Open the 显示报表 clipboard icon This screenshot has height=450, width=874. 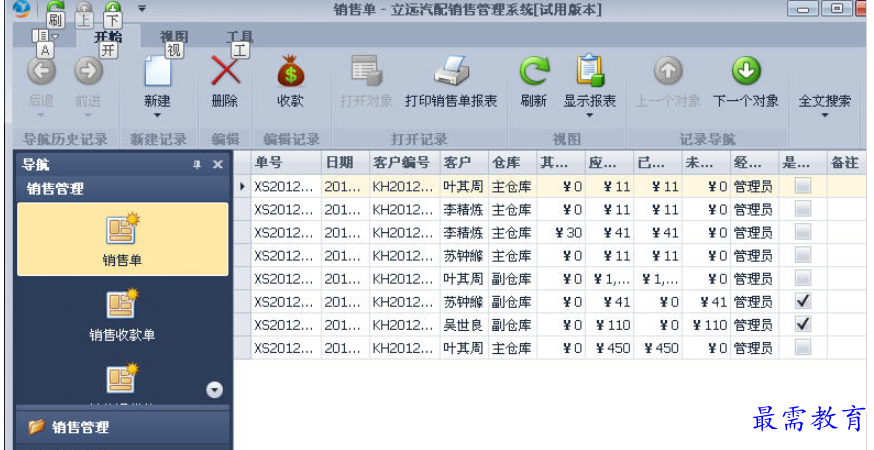(x=590, y=71)
